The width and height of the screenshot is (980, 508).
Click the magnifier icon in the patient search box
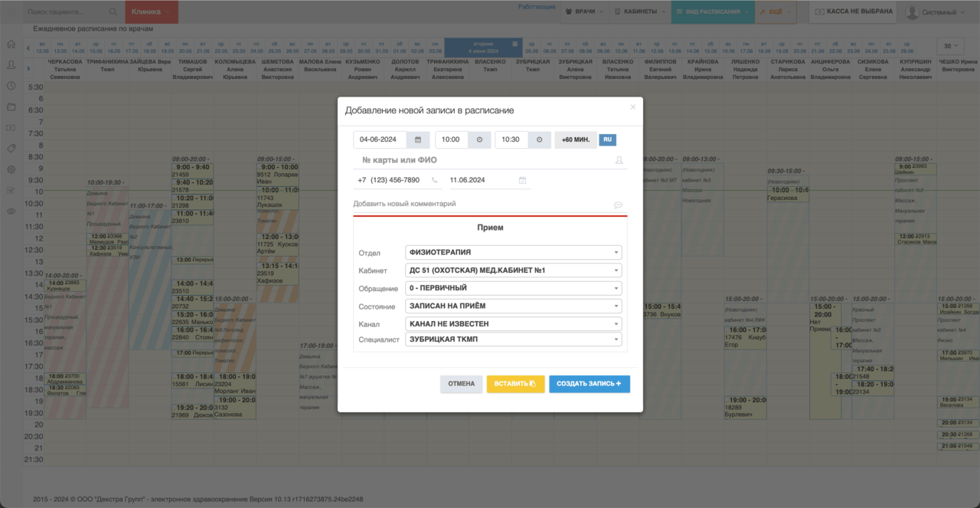(x=113, y=12)
